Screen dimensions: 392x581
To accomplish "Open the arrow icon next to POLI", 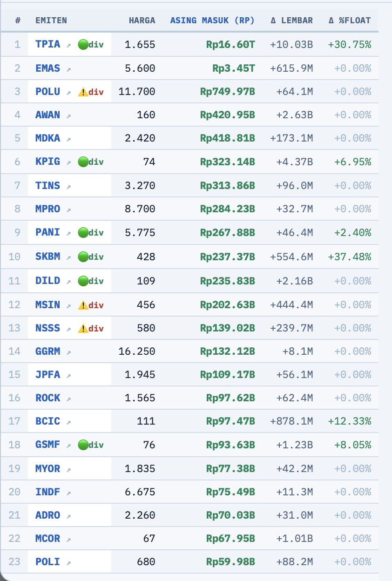I will click(68, 563).
